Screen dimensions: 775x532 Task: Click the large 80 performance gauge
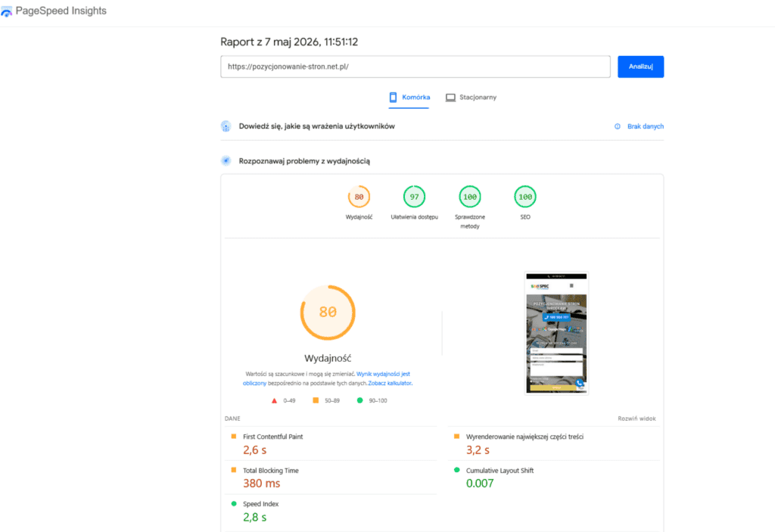tap(328, 313)
